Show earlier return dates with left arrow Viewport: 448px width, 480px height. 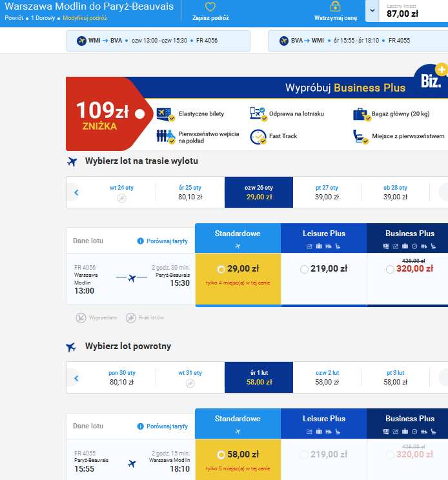coord(76,378)
